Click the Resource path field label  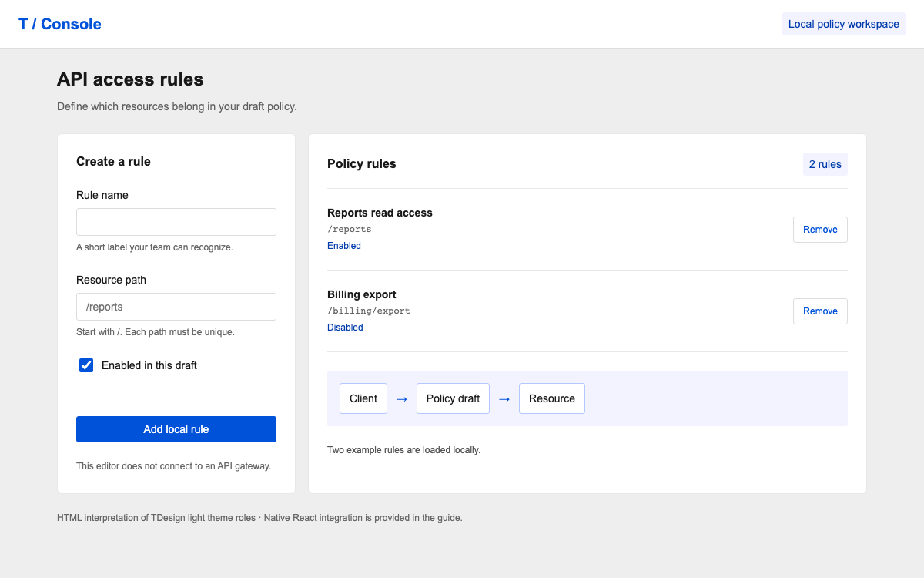pyautogui.click(x=111, y=280)
